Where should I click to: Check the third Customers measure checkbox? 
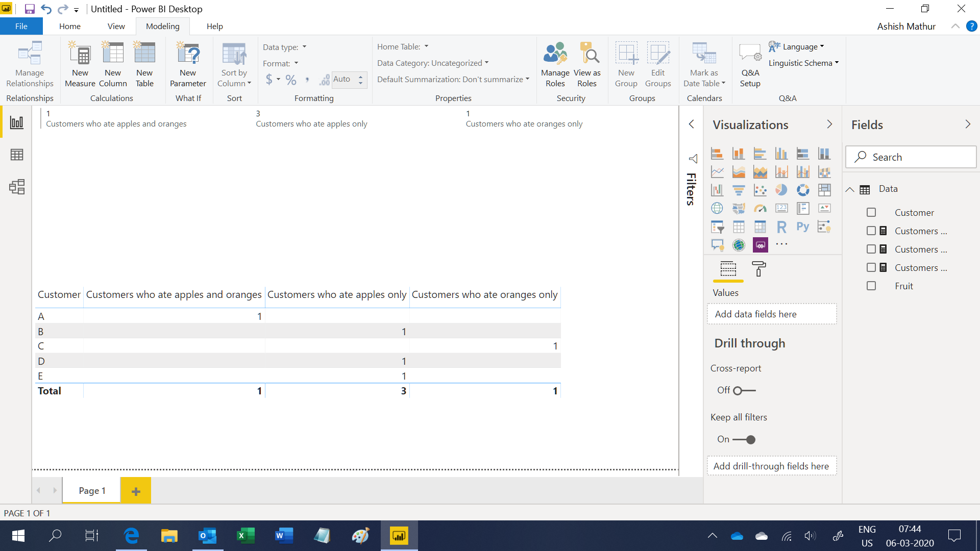tap(871, 268)
